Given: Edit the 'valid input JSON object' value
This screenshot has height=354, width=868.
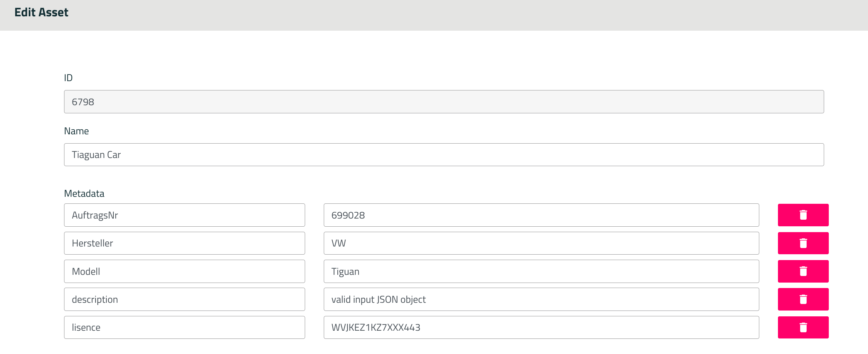Looking at the screenshot, I should pos(541,299).
